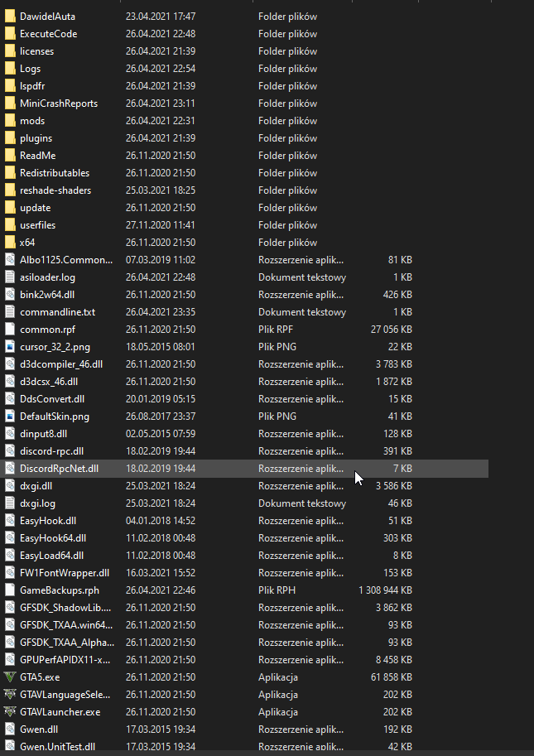This screenshot has height=756, width=534.
Task: Click the 61 858 KB size of GTA5.exe
Action: [392, 677]
